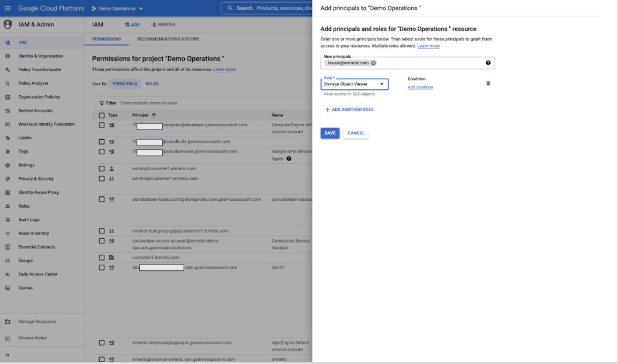Remove the liorzat@ermetic.com principal chip
This screenshot has height=364, width=618.
pos(373,63)
